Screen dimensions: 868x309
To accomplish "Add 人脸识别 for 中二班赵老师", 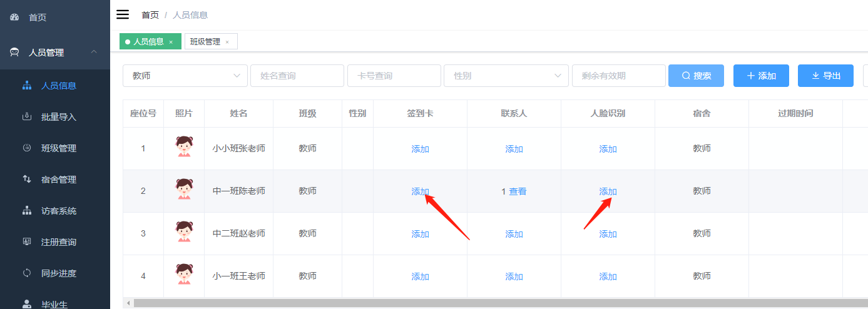I will (x=608, y=234).
